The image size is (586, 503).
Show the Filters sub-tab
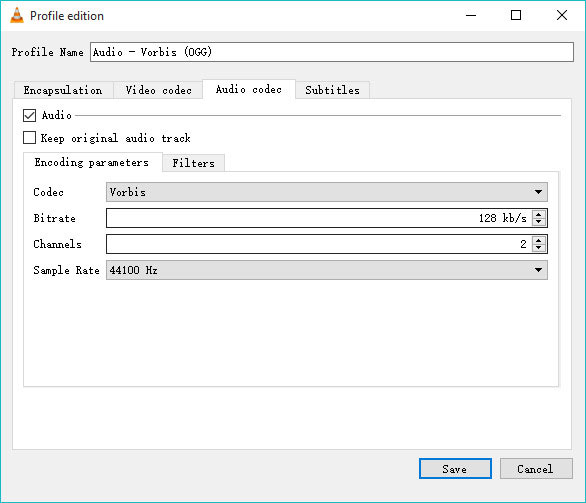(x=194, y=163)
